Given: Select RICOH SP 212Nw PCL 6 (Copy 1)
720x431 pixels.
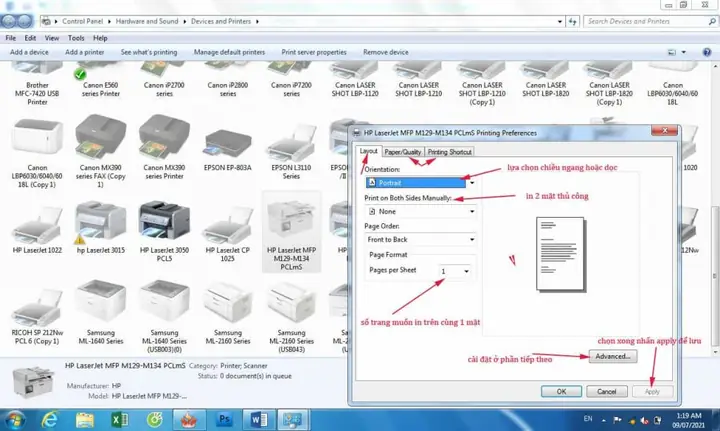Looking at the screenshot, I should coord(37,317).
